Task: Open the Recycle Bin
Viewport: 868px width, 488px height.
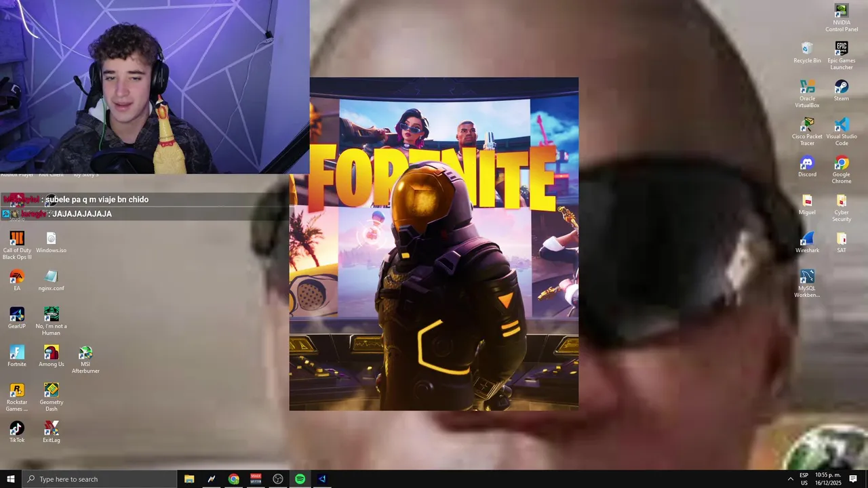Action: click(807, 53)
